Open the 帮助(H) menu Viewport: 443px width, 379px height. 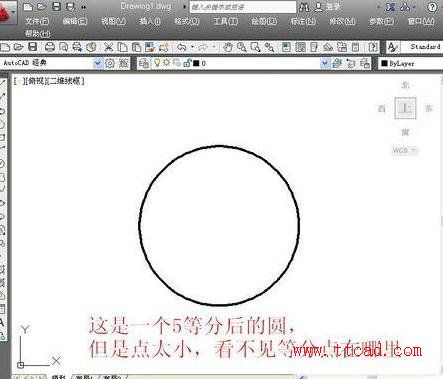[x=37, y=33]
